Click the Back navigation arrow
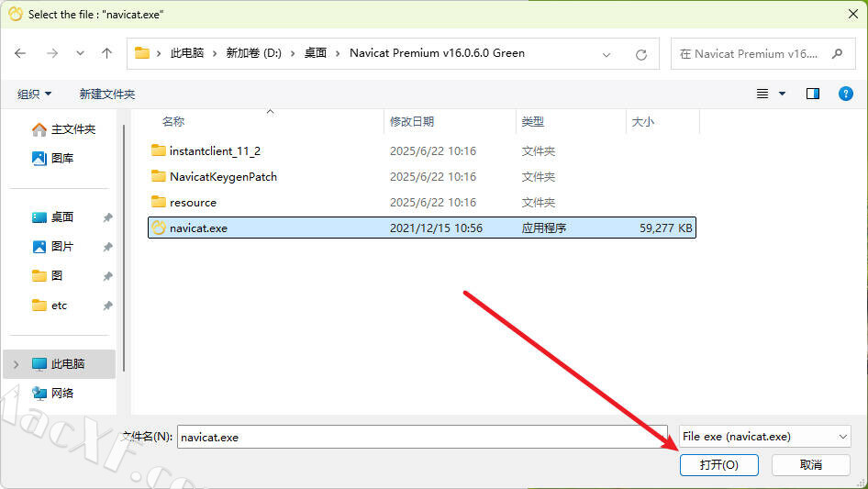 [20, 53]
